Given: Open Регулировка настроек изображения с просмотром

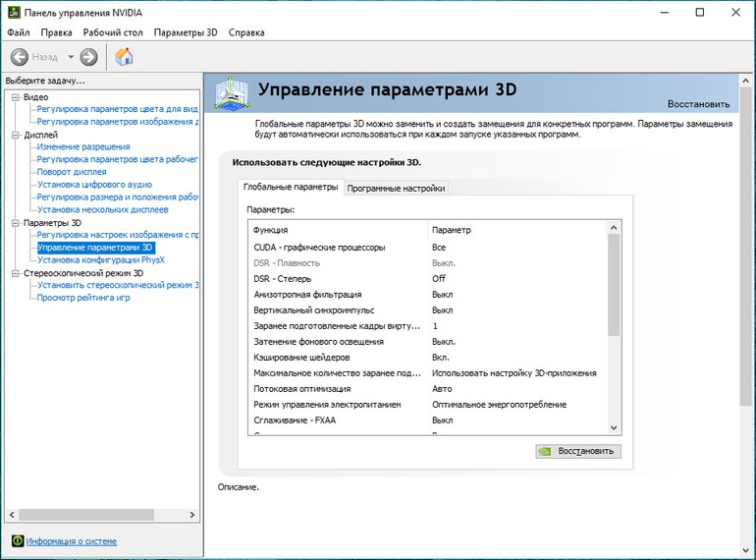Looking at the screenshot, I should (117, 235).
